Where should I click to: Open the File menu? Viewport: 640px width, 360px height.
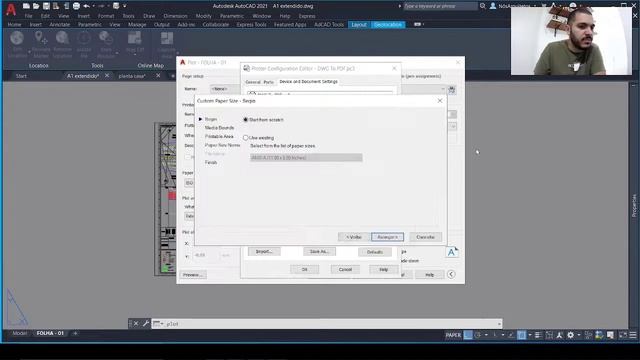click(28, 16)
